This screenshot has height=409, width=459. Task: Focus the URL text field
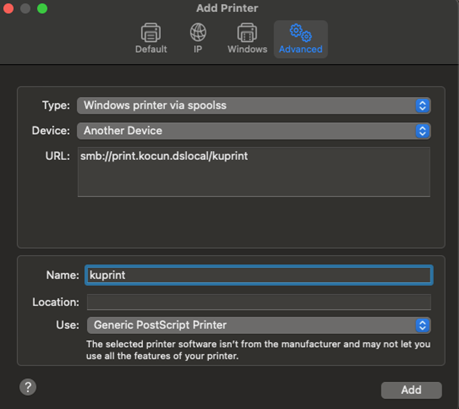pyautogui.click(x=254, y=172)
